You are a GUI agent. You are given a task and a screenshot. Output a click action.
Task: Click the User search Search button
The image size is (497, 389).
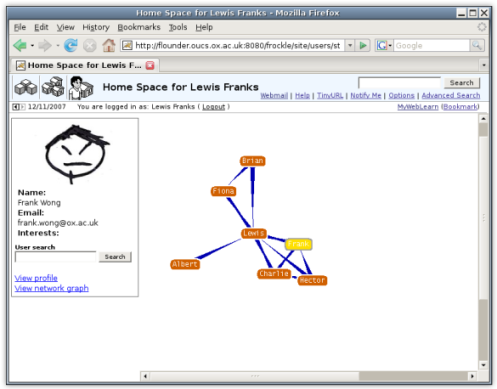(x=115, y=257)
